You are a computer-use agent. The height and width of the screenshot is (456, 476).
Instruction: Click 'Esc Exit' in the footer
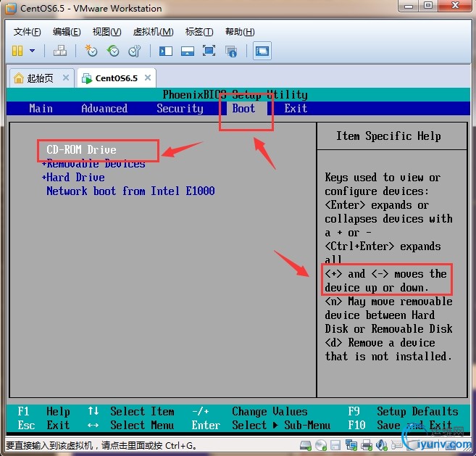click(43, 425)
